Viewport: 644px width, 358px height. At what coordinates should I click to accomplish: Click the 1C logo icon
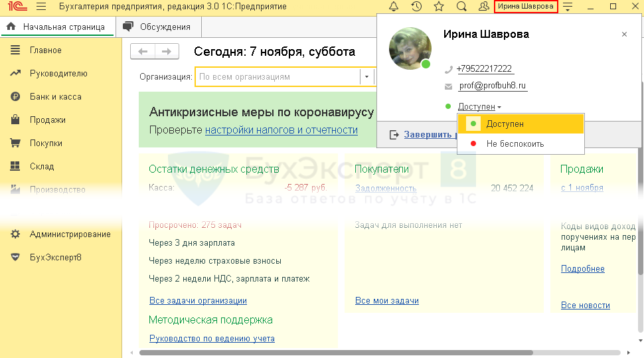coord(15,7)
